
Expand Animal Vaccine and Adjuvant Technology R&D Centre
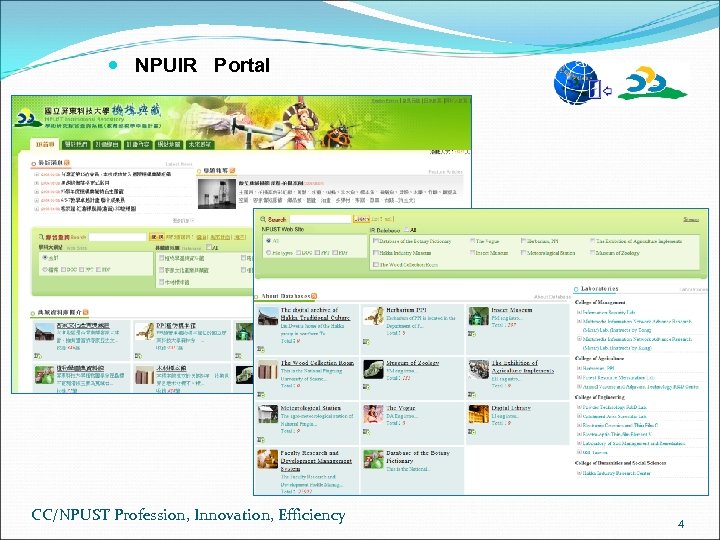(579, 387)
